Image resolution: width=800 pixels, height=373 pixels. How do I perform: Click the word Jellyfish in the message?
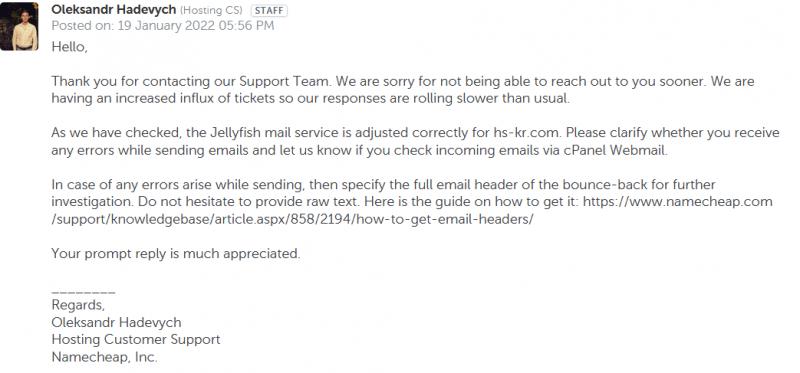tap(235, 133)
